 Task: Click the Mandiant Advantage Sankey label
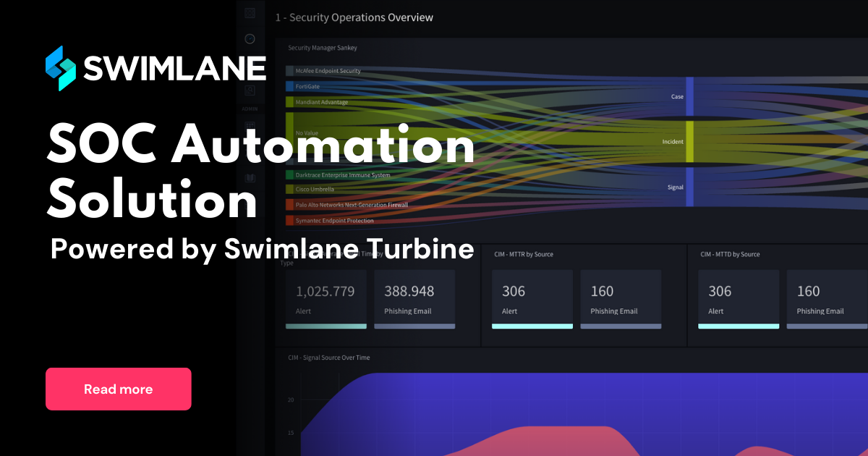[x=322, y=102]
